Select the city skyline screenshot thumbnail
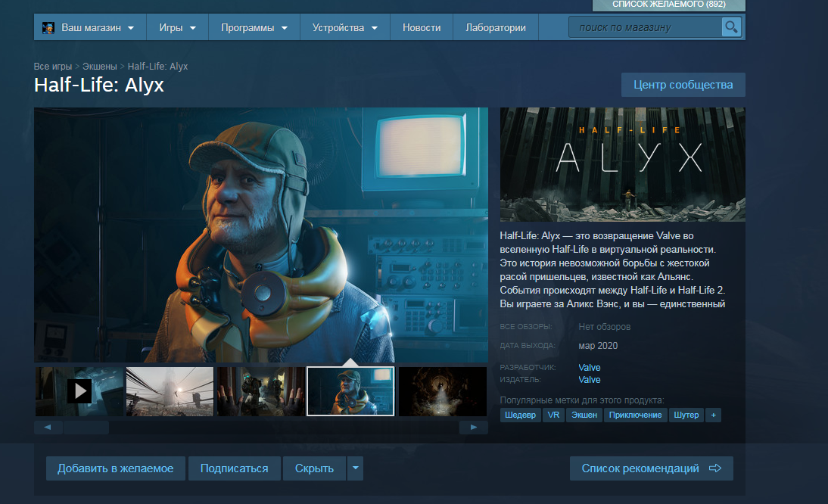The width and height of the screenshot is (828, 504). tap(170, 391)
